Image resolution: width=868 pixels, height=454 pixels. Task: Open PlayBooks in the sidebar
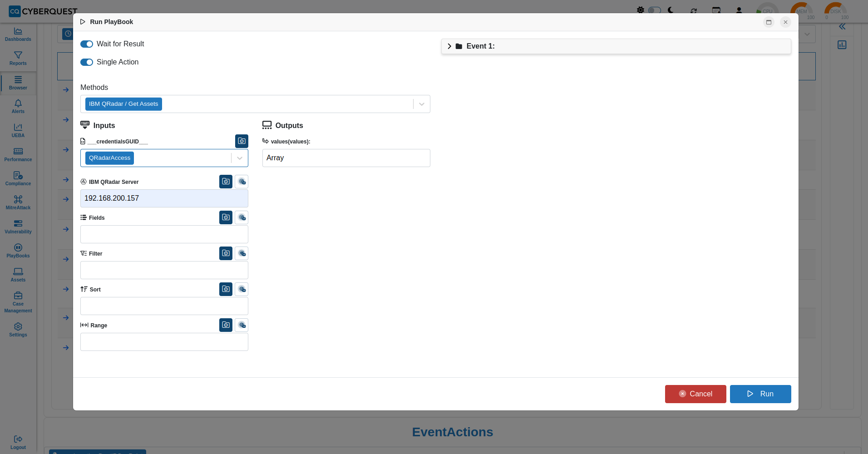click(x=18, y=251)
